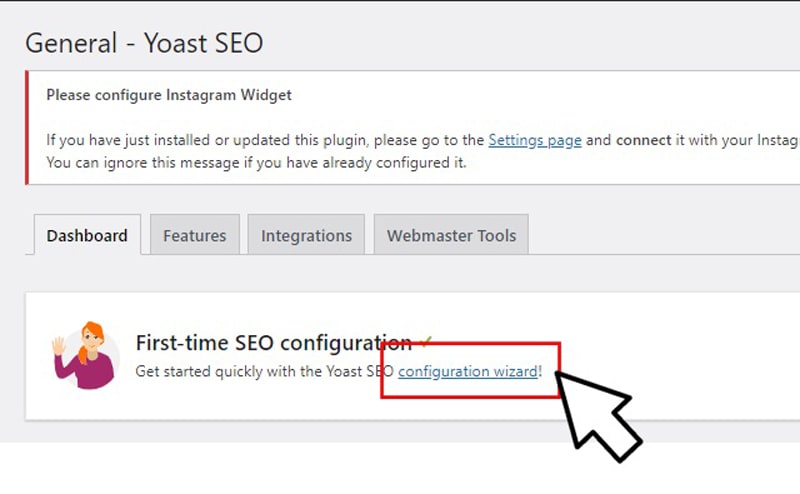Follow the Settings page link
This screenshot has width=800, height=494.
point(535,140)
